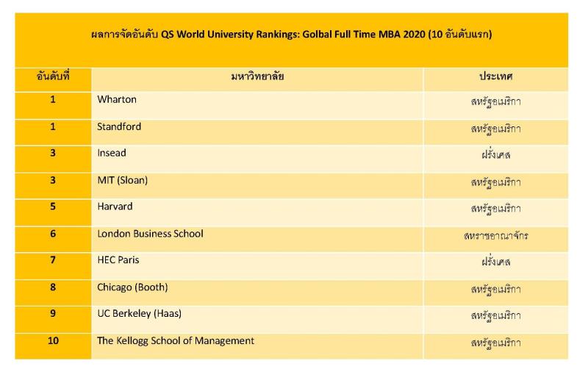This screenshot has width=588, height=380.
Task: Click the UC Berkeley (Haas) entry
Action: click(139, 314)
